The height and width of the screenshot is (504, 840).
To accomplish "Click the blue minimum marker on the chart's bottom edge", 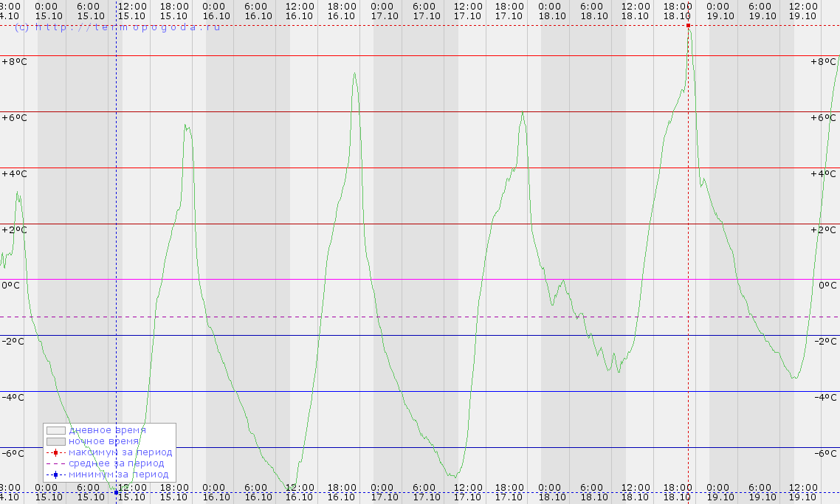I will 116,492.
